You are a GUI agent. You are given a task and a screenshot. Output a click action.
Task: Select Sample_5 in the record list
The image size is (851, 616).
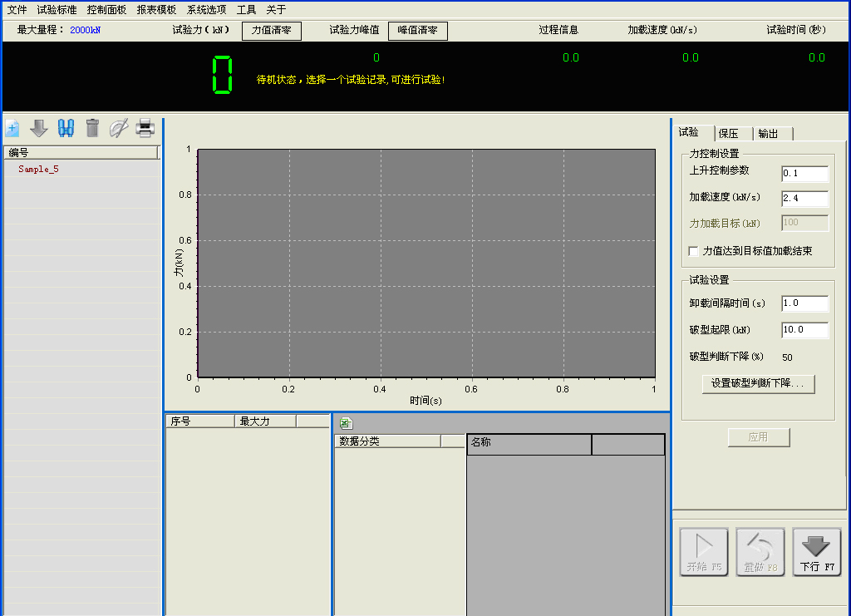pos(39,169)
